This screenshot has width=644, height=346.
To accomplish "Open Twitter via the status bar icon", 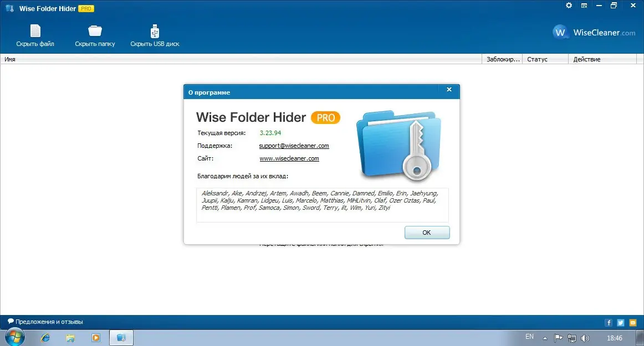I will (x=621, y=322).
